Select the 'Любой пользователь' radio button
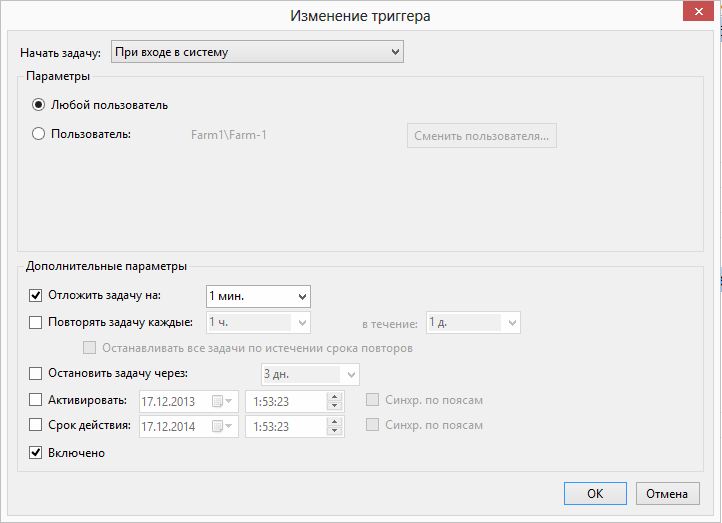This screenshot has width=722, height=523. tap(38, 105)
